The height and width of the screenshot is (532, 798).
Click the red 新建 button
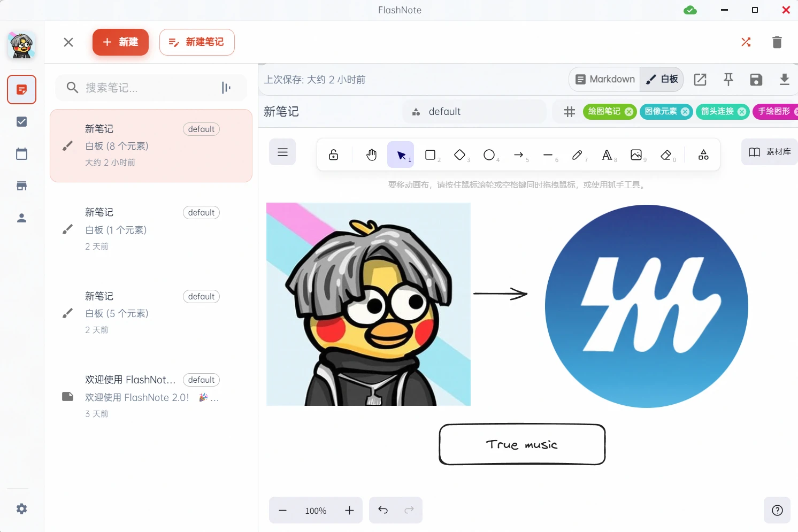[x=120, y=42]
